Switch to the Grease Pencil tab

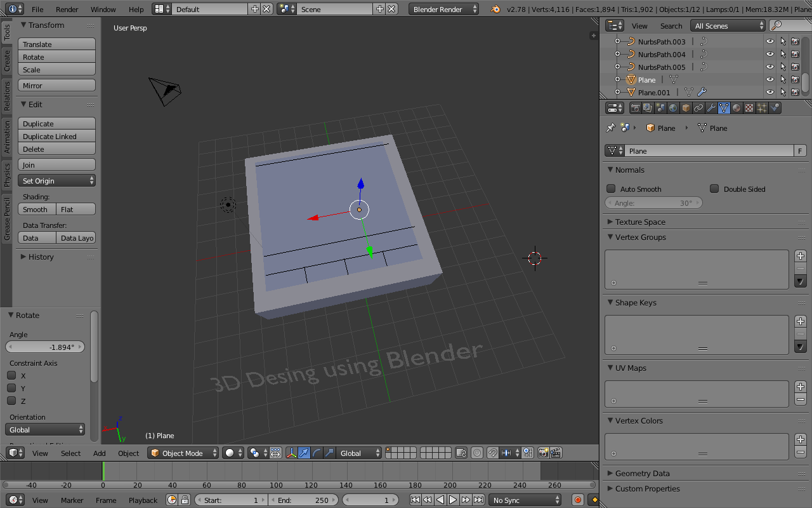[7, 218]
